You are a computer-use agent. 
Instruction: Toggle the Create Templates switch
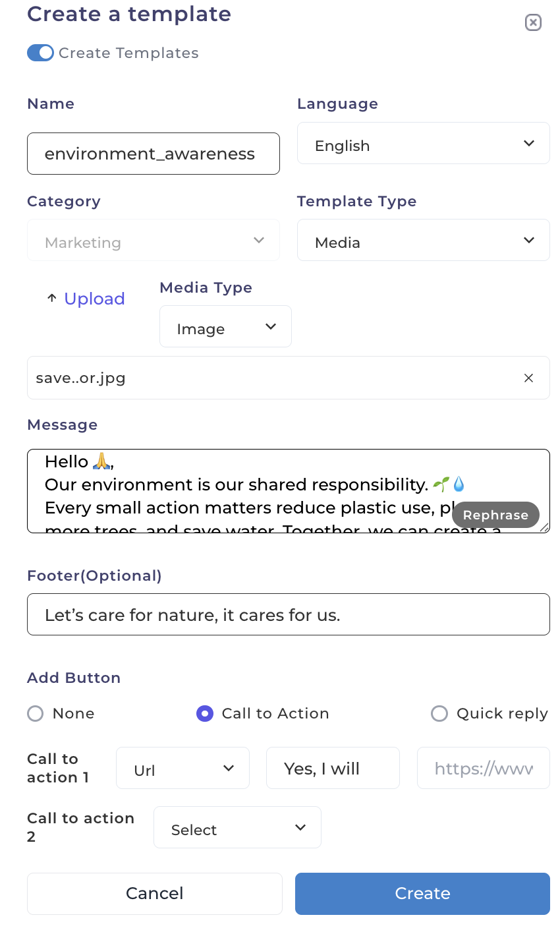40,53
